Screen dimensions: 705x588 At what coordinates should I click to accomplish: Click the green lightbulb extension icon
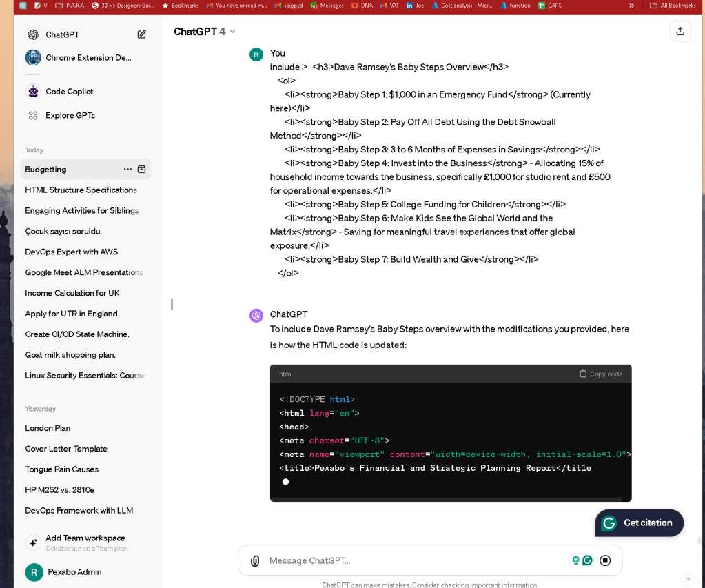(x=575, y=560)
